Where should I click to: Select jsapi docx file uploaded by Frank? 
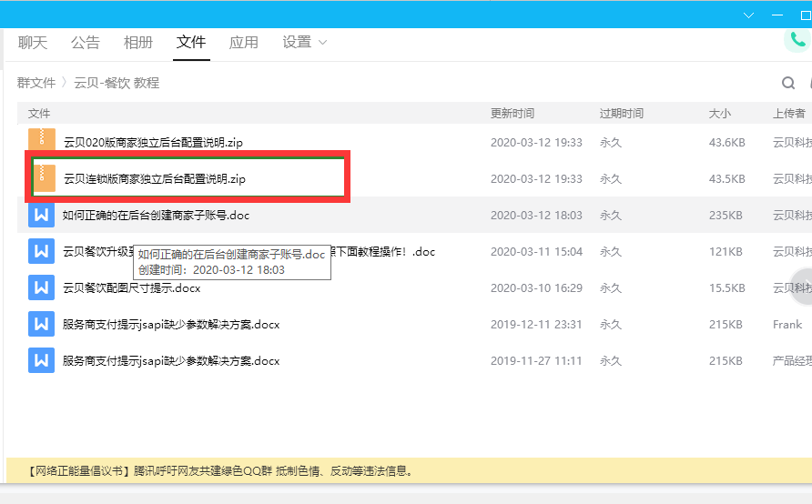[171, 325]
